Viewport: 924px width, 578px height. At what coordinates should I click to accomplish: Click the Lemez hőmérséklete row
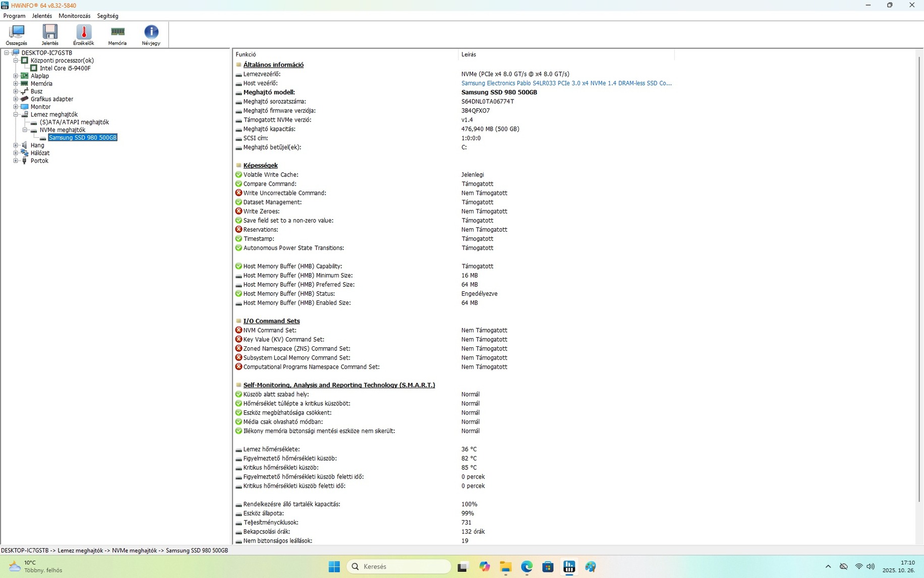[x=454, y=449]
